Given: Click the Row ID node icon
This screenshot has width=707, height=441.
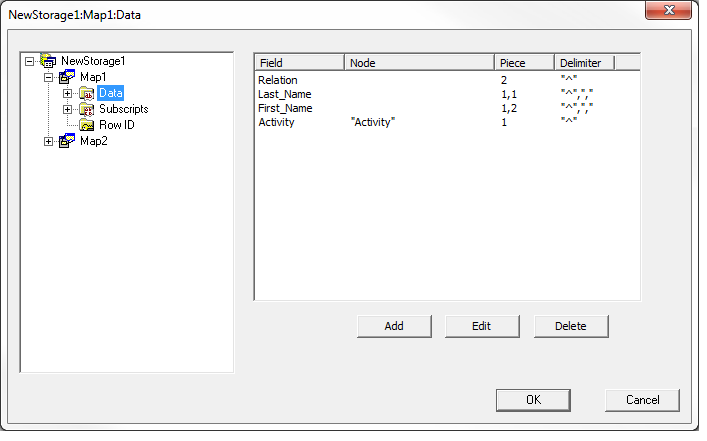Looking at the screenshot, I should point(87,125).
